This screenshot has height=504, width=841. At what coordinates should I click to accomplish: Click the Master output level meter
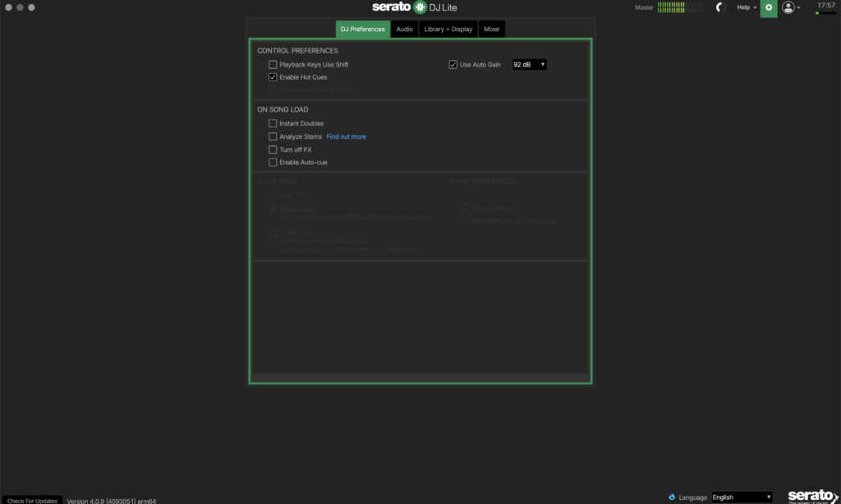tap(679, 7)
